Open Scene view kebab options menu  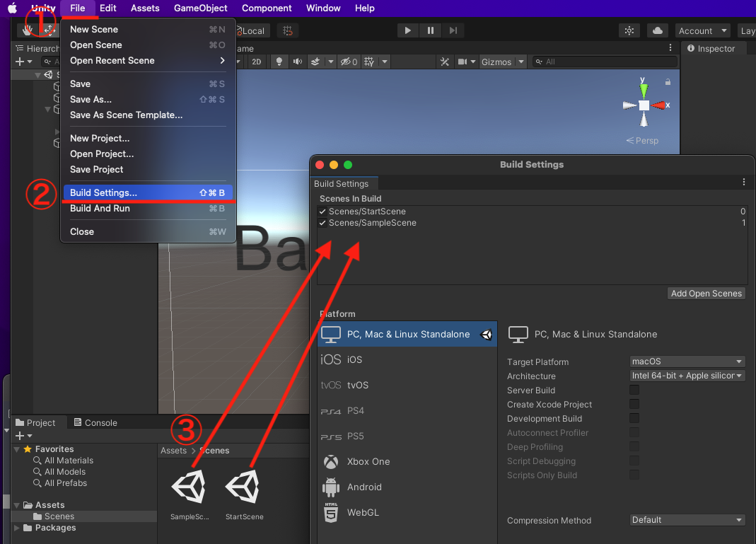[x=670, y=47]
